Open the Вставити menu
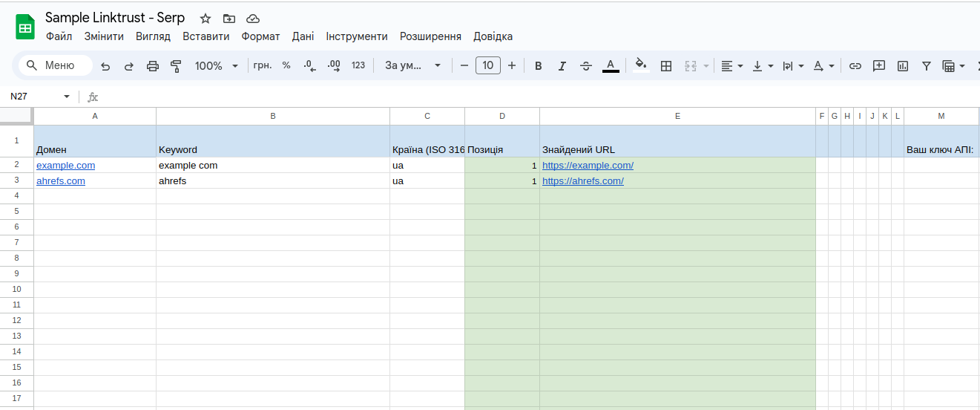This screenshot has height=410, width=980. (x=206, y=36)
